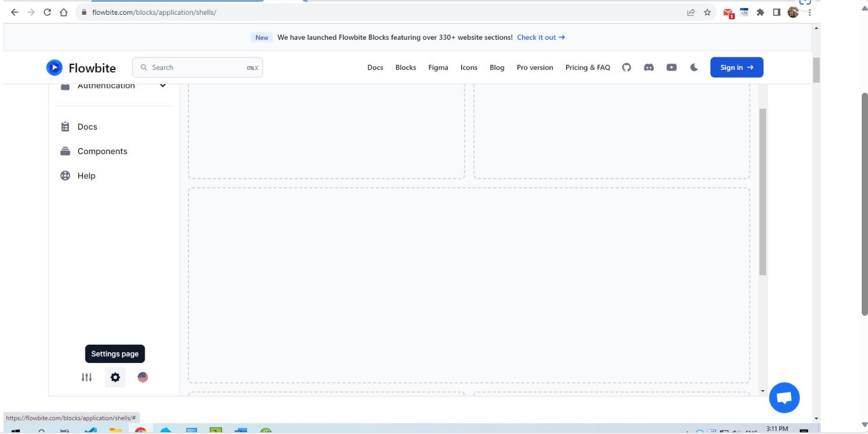Open the Chrome three-dot menu

click(809, 13)
